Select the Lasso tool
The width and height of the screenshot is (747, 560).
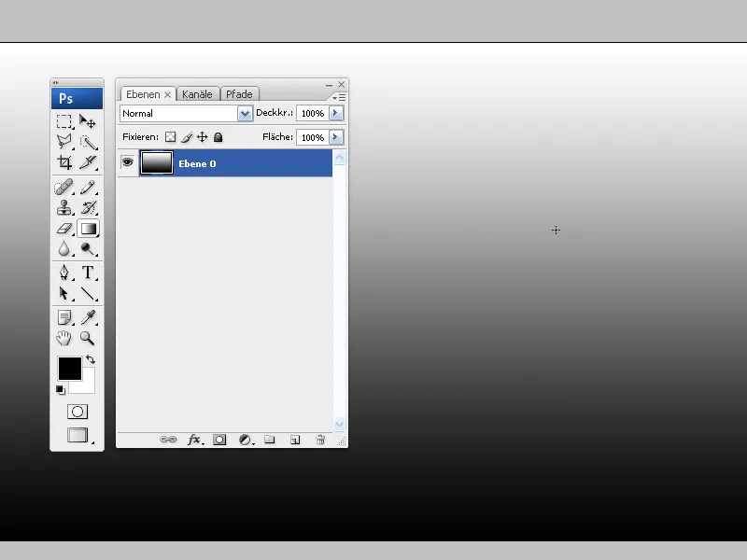[x=63, y=143]
